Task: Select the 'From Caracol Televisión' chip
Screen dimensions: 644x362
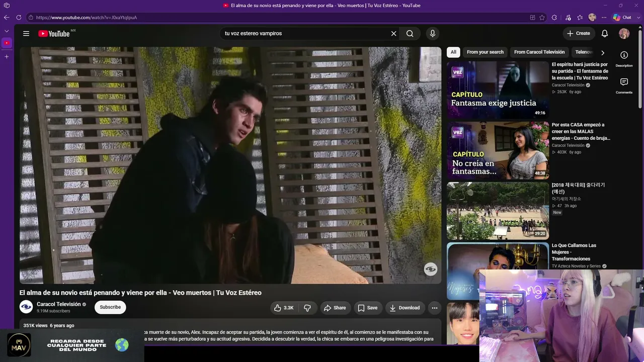Action: (539, 52)
